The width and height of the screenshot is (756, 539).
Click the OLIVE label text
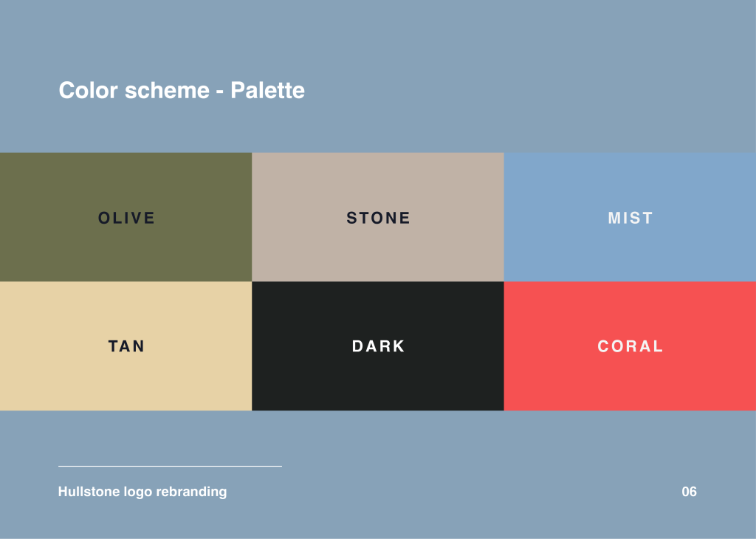coord(126,218)
